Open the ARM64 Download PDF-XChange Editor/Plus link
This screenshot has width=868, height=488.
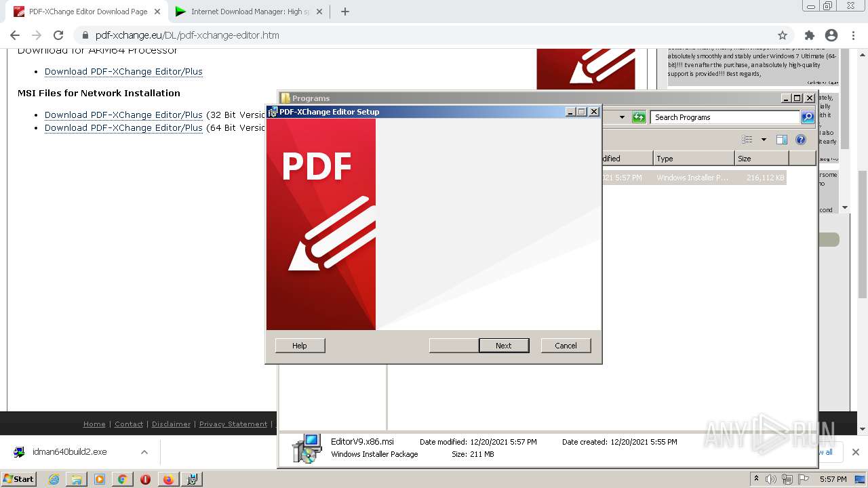(123, 71)
